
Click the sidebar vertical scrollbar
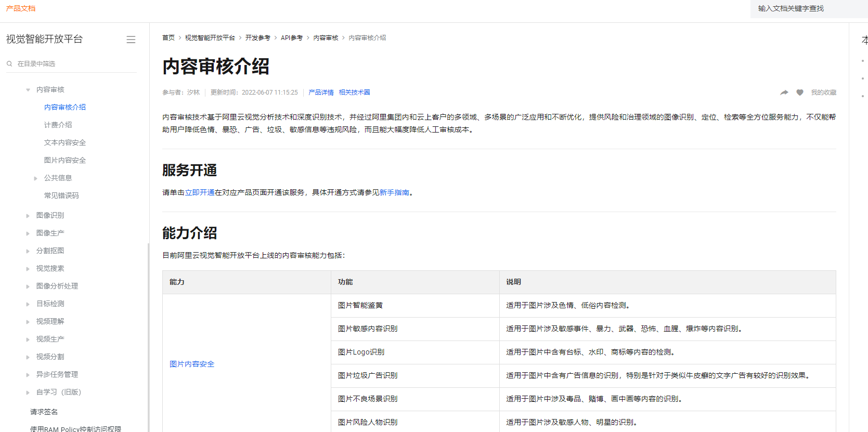148,338
